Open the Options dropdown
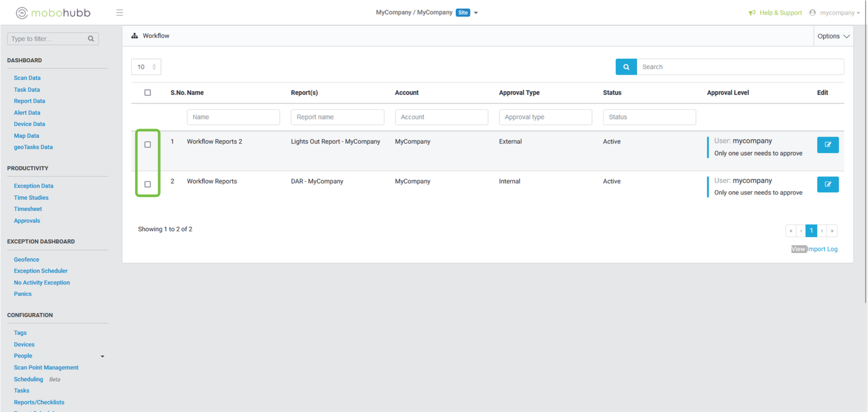Screen dimensions: 868x412 833,36
